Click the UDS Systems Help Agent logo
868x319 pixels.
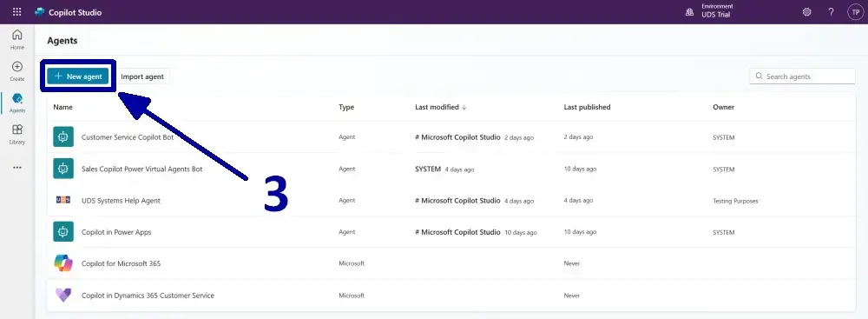(x=63, y=200)
